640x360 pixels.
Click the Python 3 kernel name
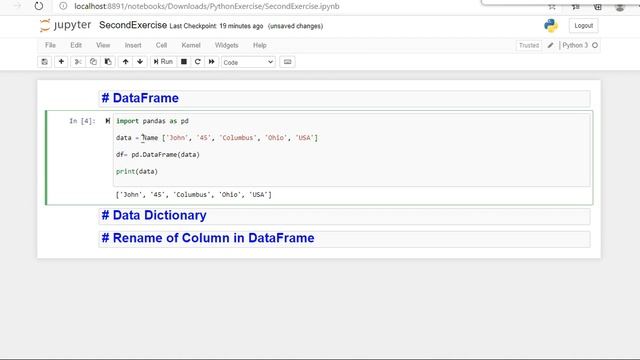[575, 45]
